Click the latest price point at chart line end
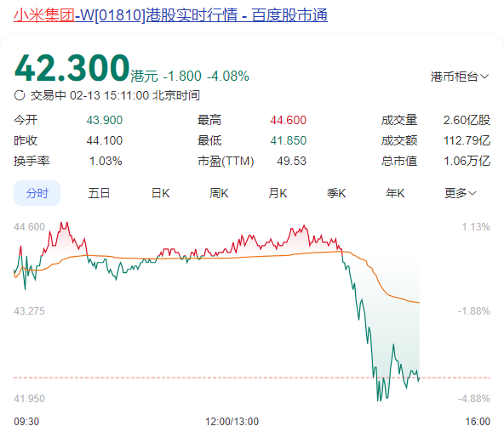 coord(419,378)
